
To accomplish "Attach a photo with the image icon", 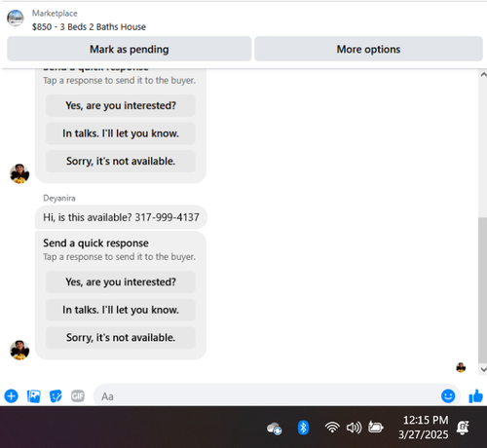I will 34,396.
